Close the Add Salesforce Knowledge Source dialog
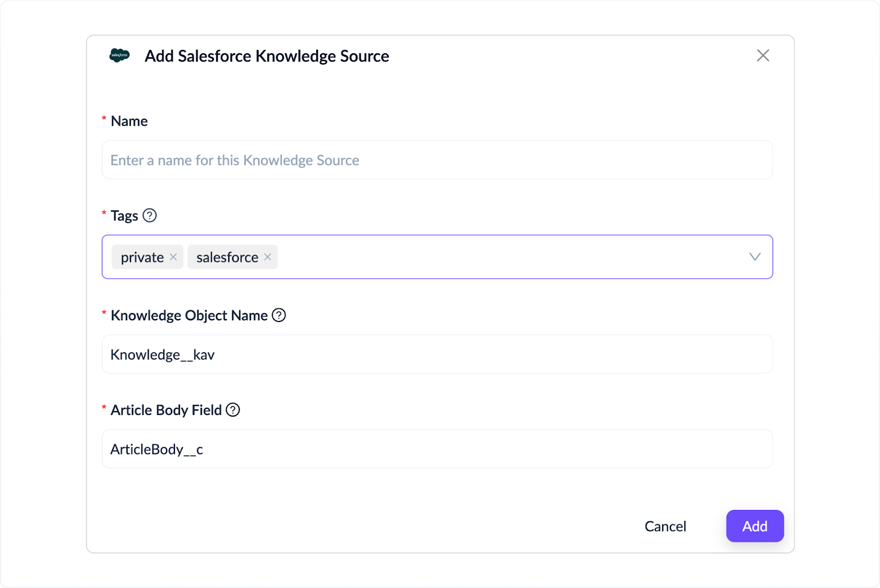Image resolution: width=880 pixels, height=588 pixels. tap(763, 56)
